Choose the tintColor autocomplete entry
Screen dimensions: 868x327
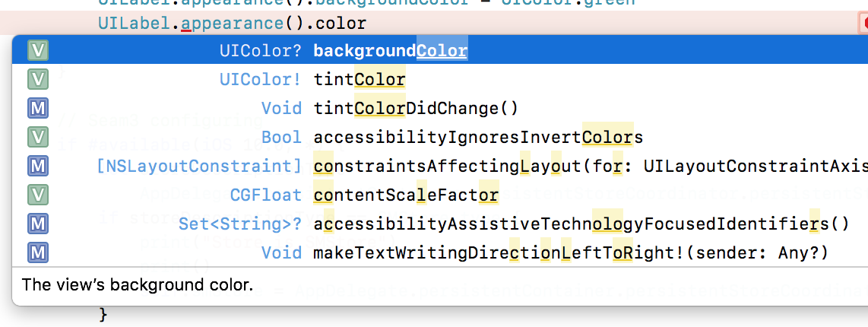359,80
